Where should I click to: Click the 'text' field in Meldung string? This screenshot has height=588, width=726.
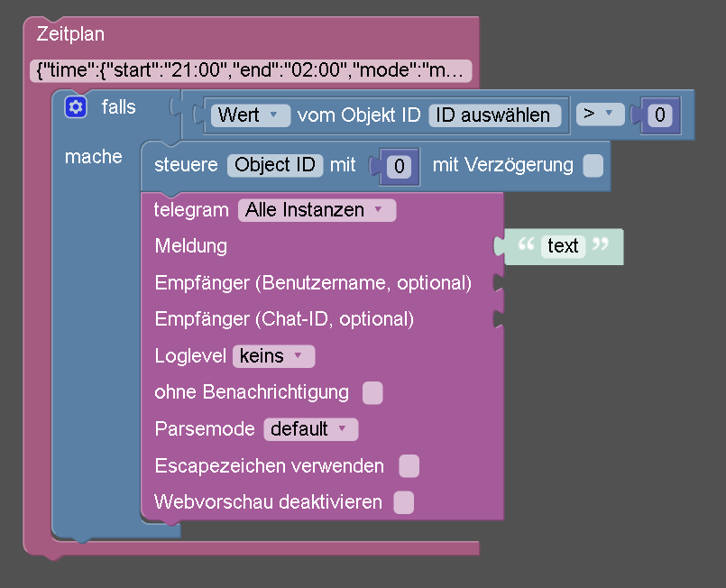563,246
